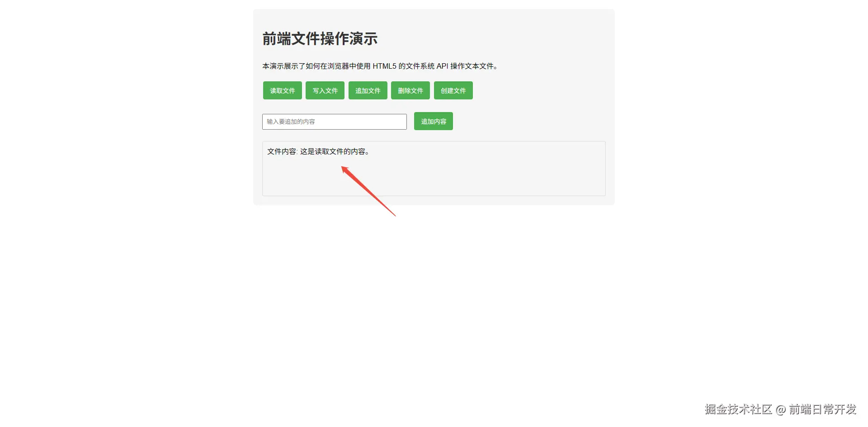Click the 掘金技术社区 watermark text

point(738,409)
